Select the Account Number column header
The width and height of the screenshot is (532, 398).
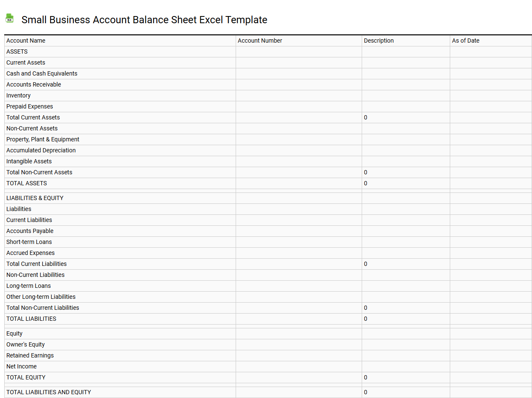point(260,41)
